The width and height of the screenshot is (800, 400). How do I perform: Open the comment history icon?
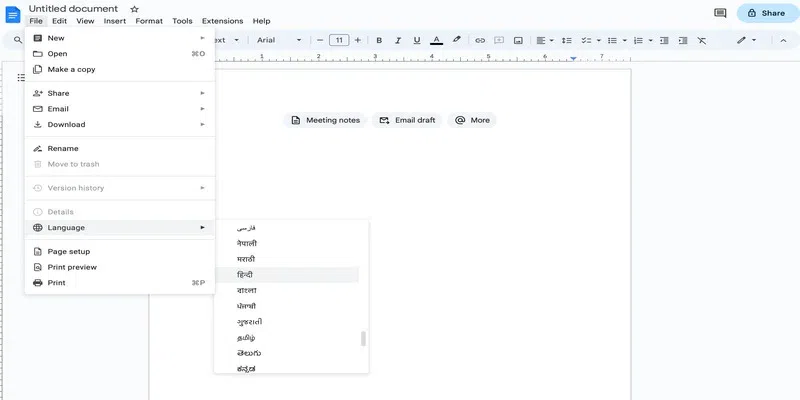pyautogui.click(x=720, y=13)
